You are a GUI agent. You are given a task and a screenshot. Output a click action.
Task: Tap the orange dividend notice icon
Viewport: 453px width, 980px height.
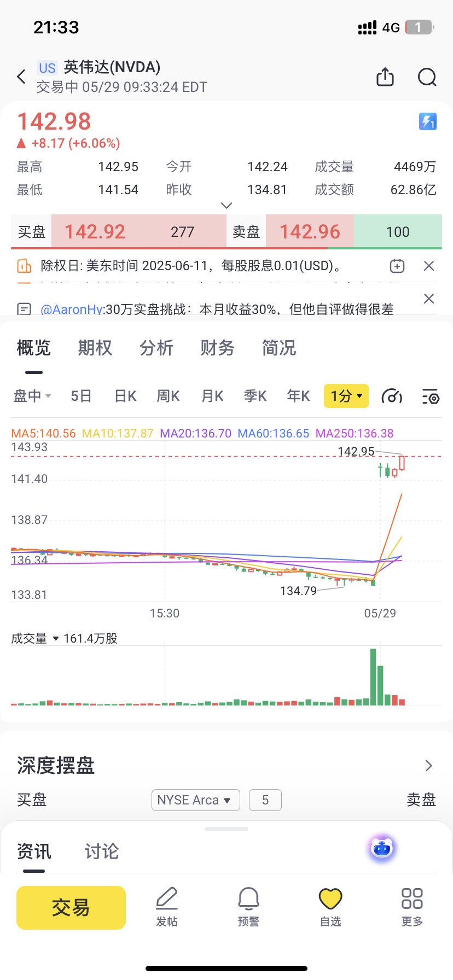pyautogui.click(x=24, y=266)
